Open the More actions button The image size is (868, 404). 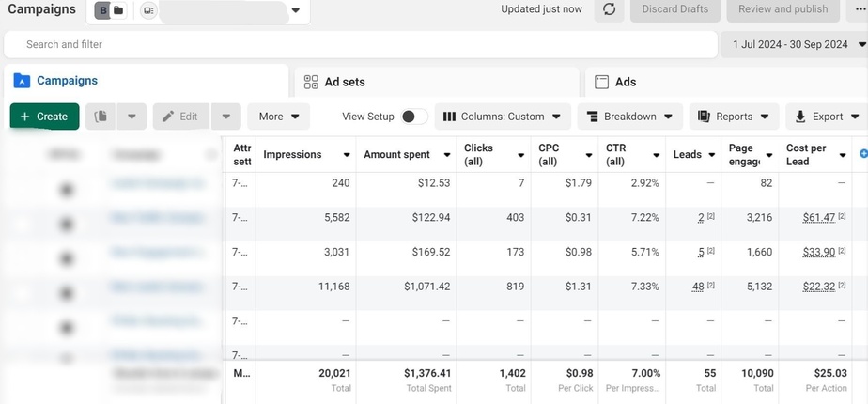tap(278, 117)
